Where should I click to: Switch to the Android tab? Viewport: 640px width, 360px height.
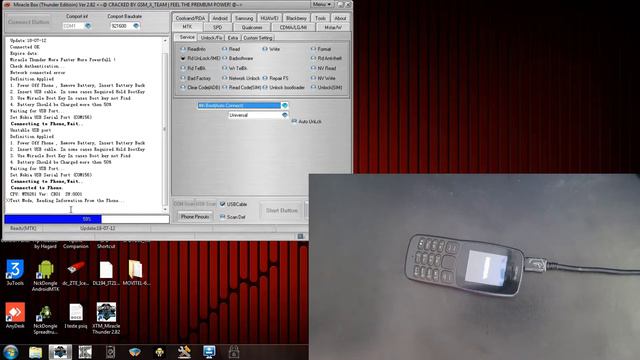[220, 18]
